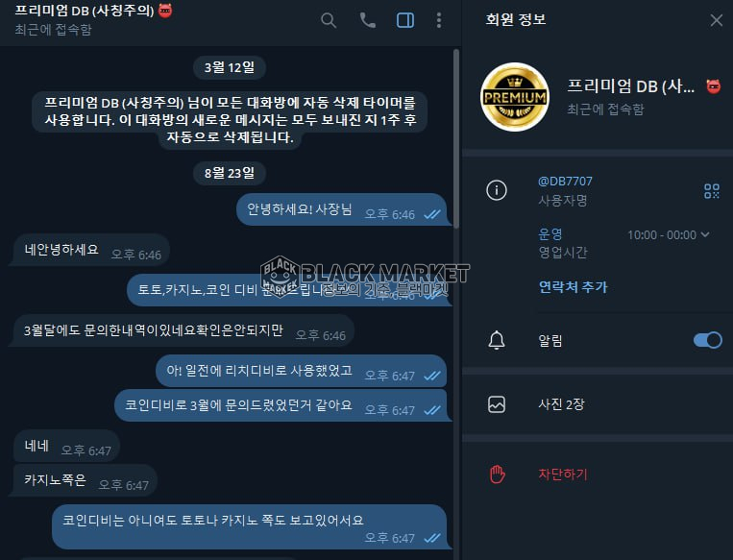
Task: Click 연락처 추가 to add contact
Action: [x=573, y=286]
